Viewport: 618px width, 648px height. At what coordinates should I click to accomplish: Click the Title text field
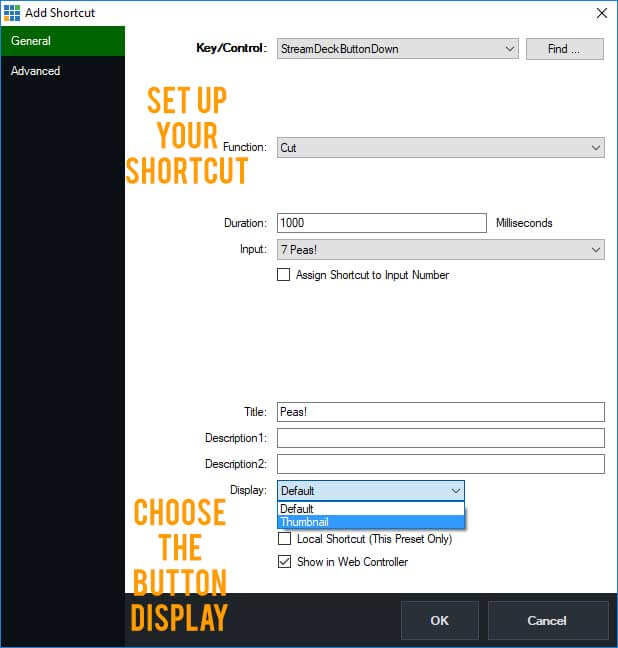coord(440,412)
